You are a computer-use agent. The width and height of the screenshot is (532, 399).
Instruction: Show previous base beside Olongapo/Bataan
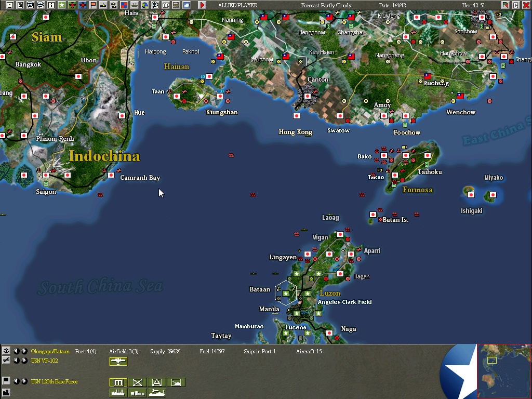[x=16, y=351]
